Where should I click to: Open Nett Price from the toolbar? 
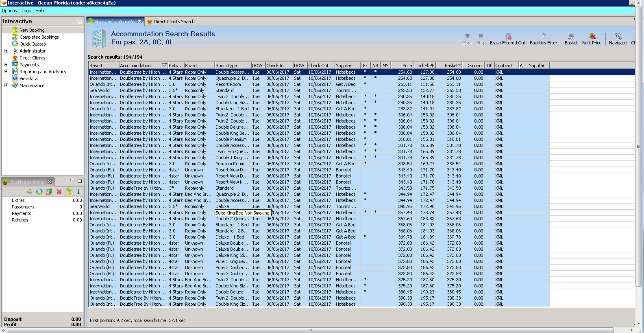pyautogui.click(x=592, y=37)
